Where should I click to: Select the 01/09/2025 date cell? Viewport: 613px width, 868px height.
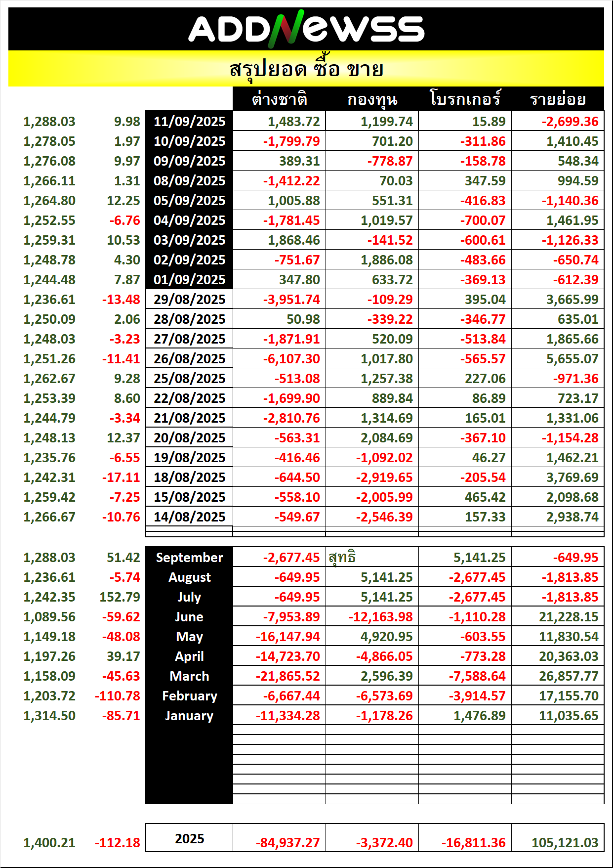coord(189,279)
